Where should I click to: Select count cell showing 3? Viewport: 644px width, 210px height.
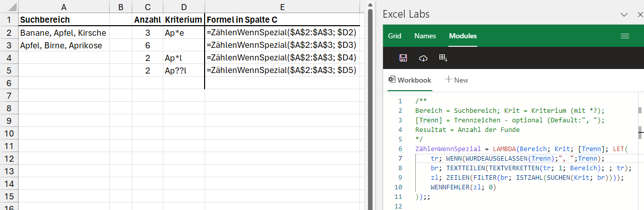pyautogui.click(x=147, y=33)
